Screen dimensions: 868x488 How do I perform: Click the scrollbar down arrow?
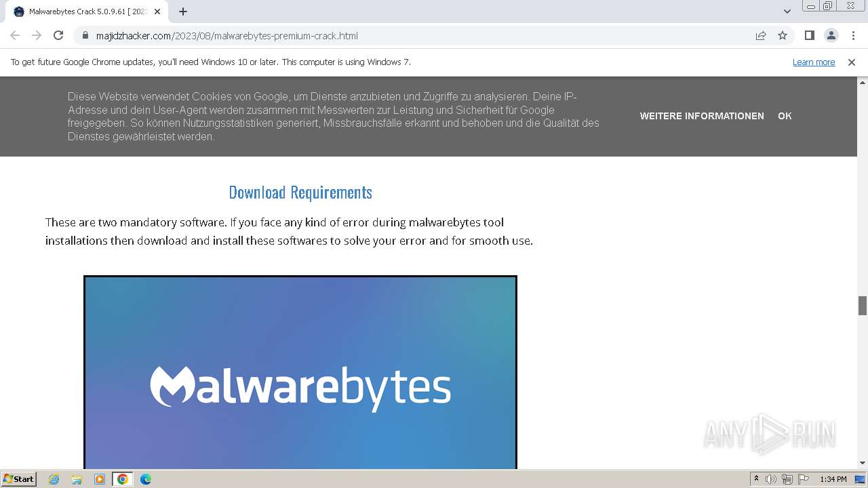pyautogui.click(x=863, y=463)
